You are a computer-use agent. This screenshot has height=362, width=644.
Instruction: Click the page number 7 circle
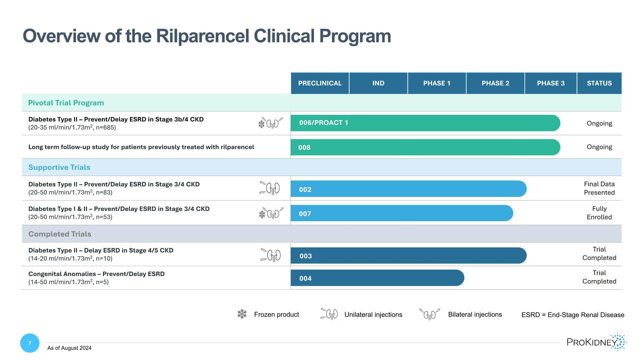click(x=30, y=343)
